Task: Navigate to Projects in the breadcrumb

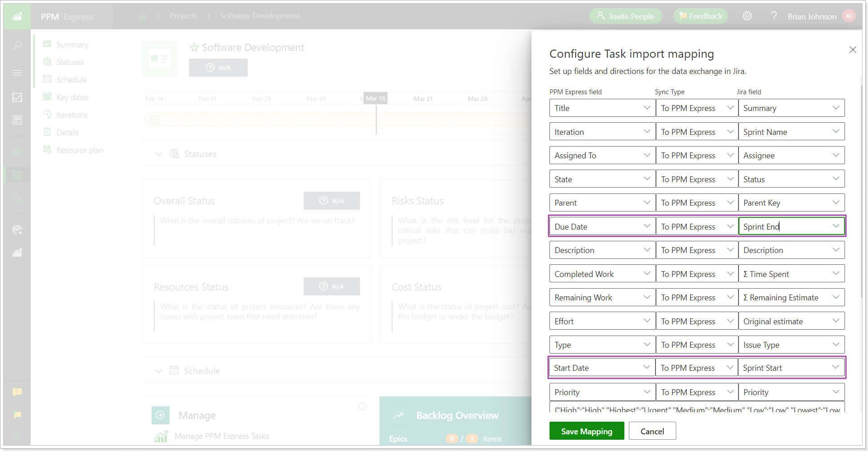Action: click(183, 16)
